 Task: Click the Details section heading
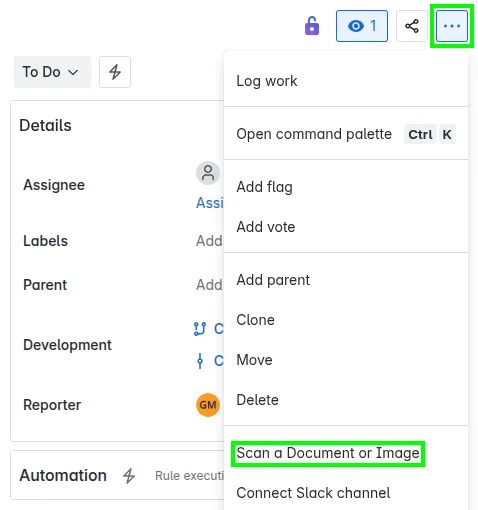45,125
